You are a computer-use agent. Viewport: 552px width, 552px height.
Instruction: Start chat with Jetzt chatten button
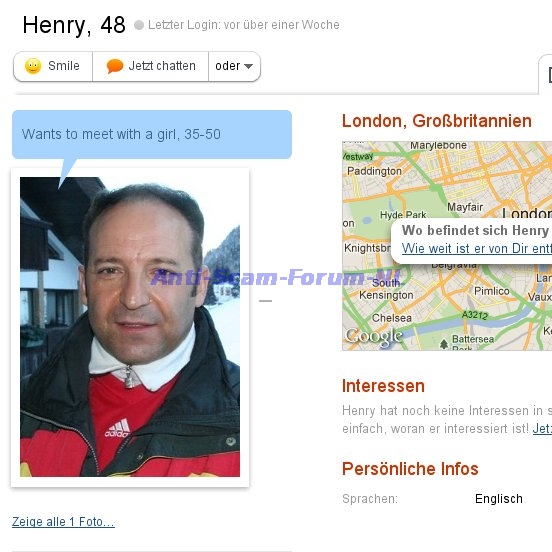pos(151,66)
